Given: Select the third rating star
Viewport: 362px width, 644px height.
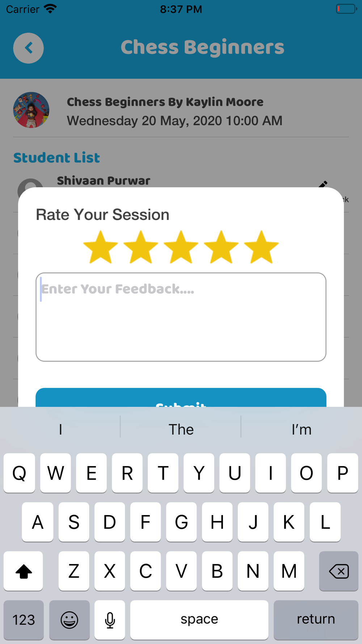Looking at the screenshot, I should pos(181,247).
